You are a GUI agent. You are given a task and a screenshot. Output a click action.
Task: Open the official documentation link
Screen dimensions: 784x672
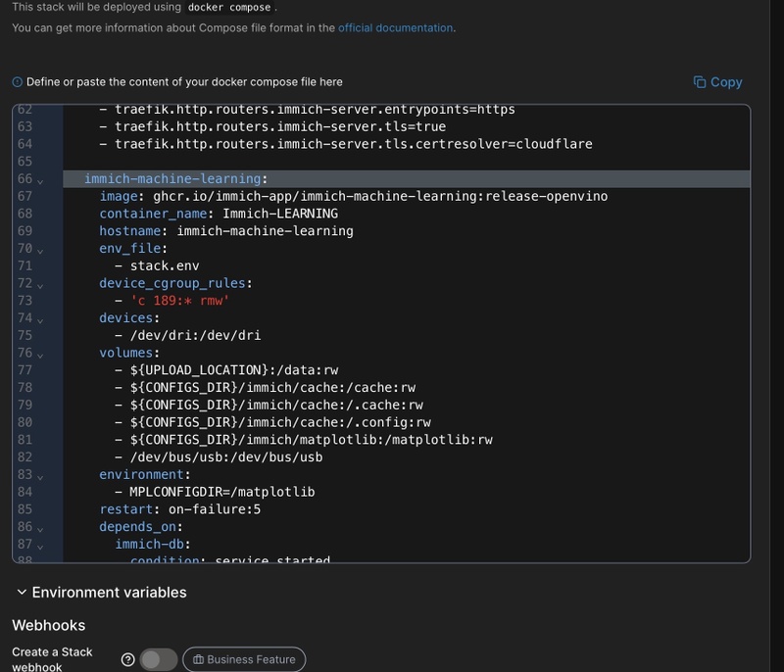[395, 27]
